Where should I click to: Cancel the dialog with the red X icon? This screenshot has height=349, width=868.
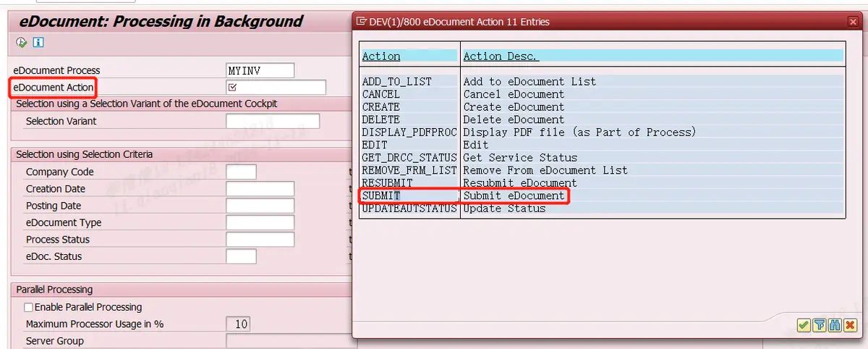pos(850,326)
